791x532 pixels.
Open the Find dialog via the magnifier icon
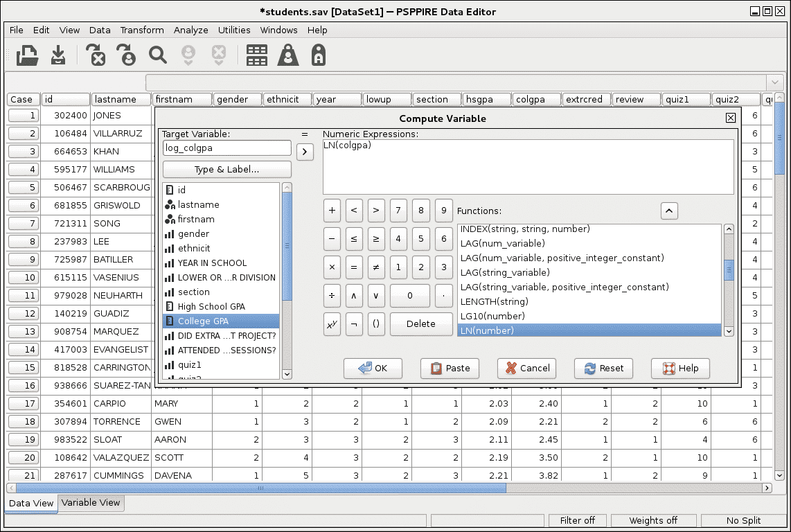click(x=157, y=55)
